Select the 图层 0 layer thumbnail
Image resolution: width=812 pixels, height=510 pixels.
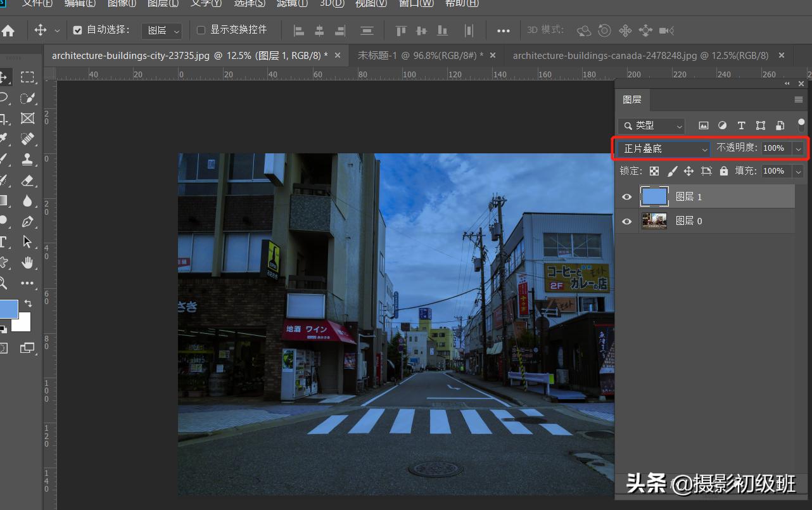click(654, 221)
